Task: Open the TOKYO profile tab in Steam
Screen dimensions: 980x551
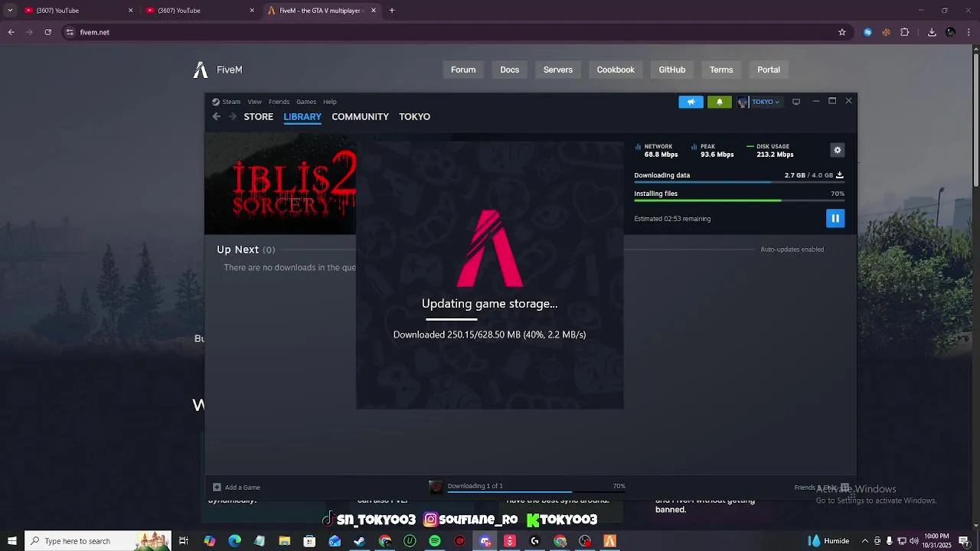Action: [x=414, y=116]
